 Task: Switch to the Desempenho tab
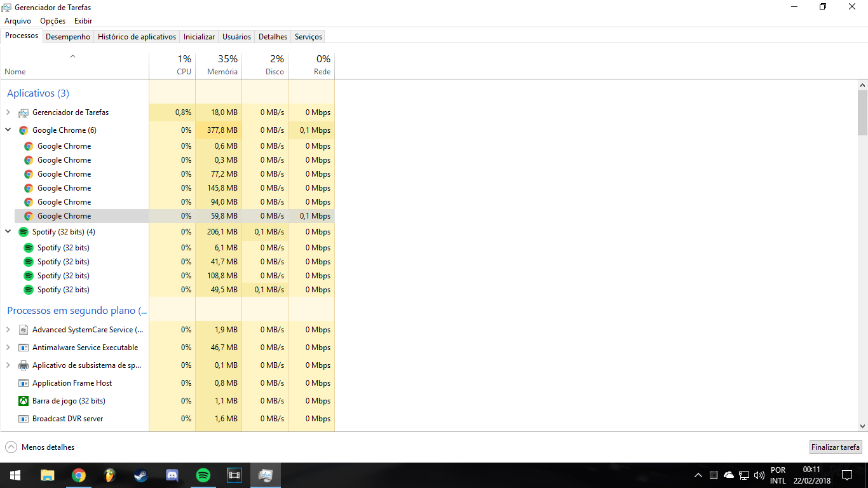(68, 37)
